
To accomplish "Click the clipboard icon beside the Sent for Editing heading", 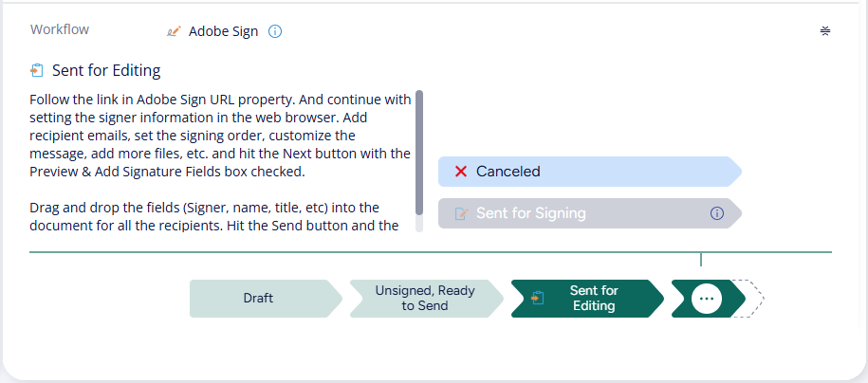I will [37, 71].
